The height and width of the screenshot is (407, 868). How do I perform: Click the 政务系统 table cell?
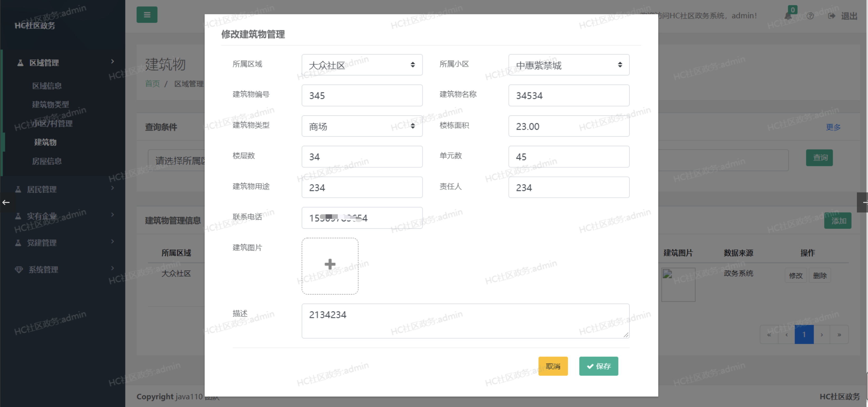click(x=738, y=273)
